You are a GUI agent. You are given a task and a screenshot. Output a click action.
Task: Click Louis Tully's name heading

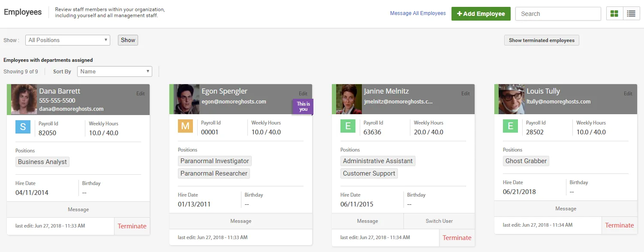pyautogui.click(x=543, y=91)
